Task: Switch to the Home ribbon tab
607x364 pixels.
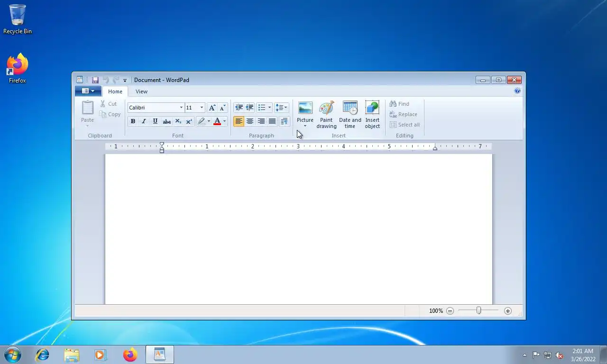Action: [115, 91]
